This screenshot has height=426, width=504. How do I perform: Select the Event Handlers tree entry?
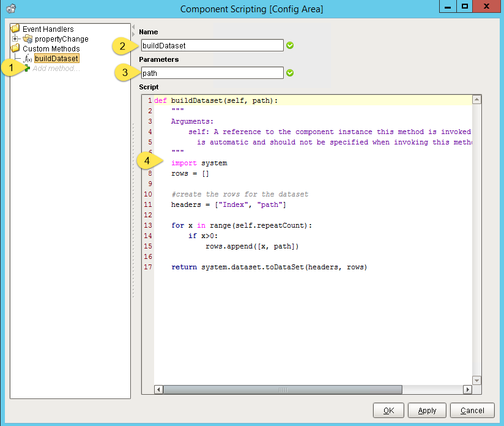point(48,28)
